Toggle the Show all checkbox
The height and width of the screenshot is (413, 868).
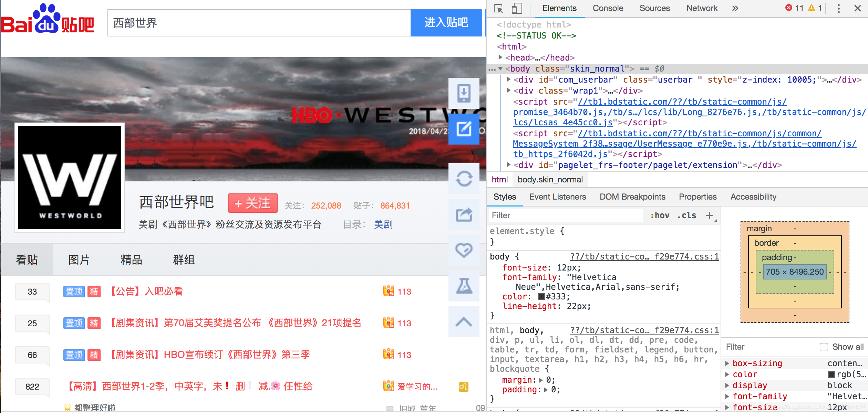tap(824, 347)
